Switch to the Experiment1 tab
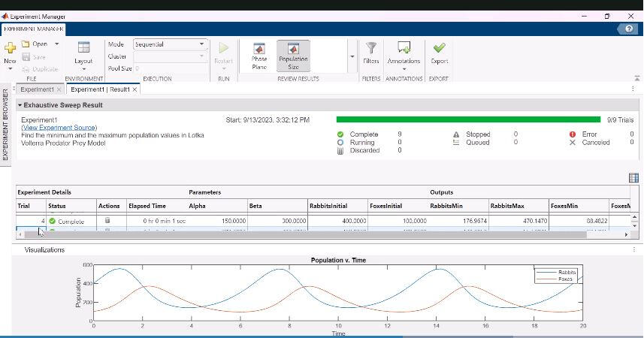The height and width of the screenshot is (338, 644). pyautogui.click(x=36, y=89)
